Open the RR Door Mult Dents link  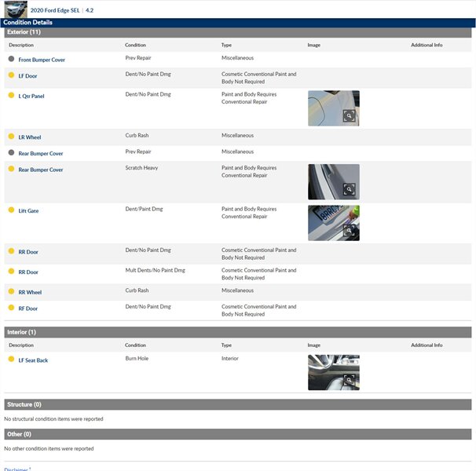point(28,272)
